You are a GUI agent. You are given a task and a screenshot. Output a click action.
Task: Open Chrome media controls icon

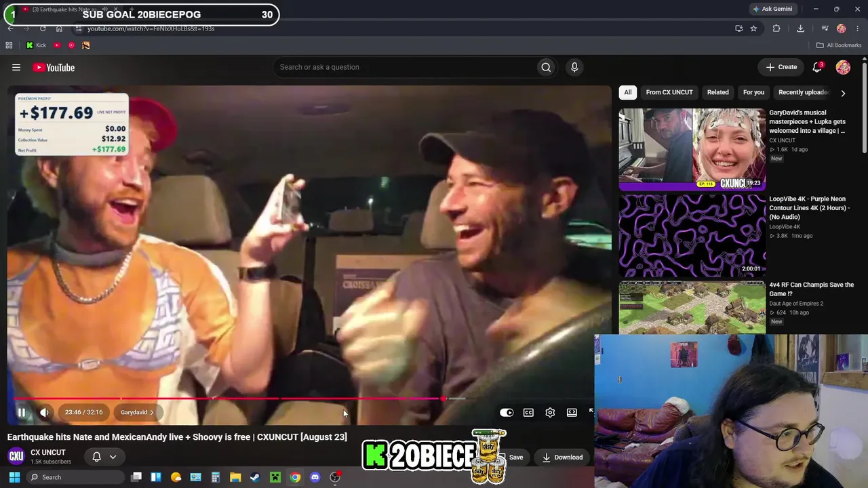(825, 28)
